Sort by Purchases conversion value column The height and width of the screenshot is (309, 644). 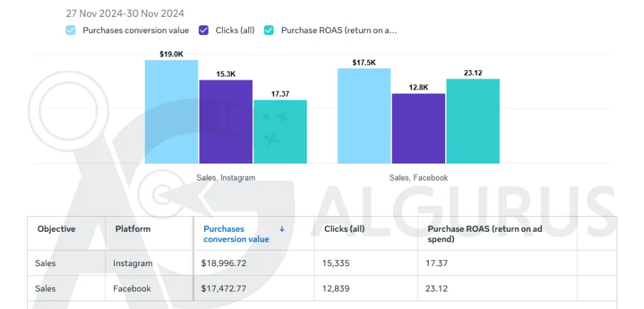(x=236, y=234)
